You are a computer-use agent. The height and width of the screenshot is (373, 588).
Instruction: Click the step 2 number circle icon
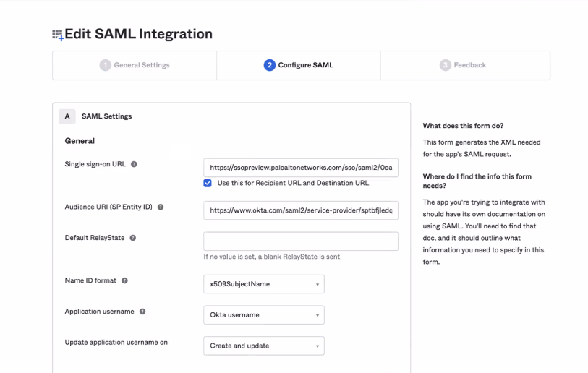click(x=270, y=65)
